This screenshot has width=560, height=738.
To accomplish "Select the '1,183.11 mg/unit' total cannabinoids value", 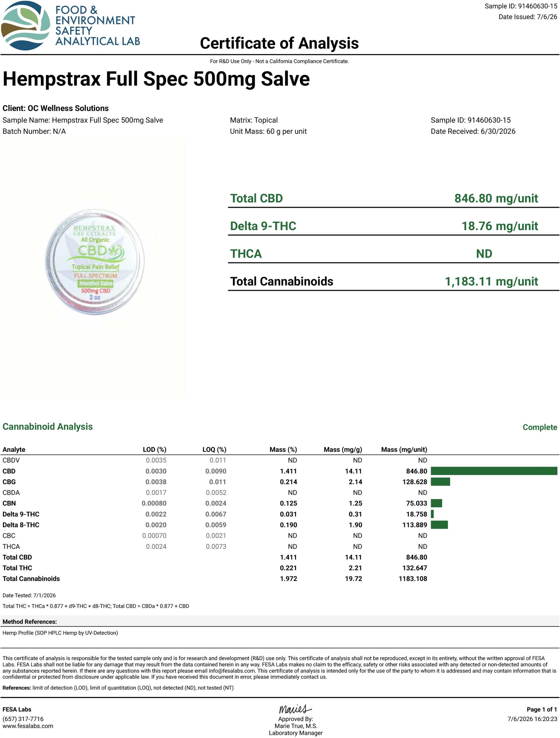I will [491, 282].
